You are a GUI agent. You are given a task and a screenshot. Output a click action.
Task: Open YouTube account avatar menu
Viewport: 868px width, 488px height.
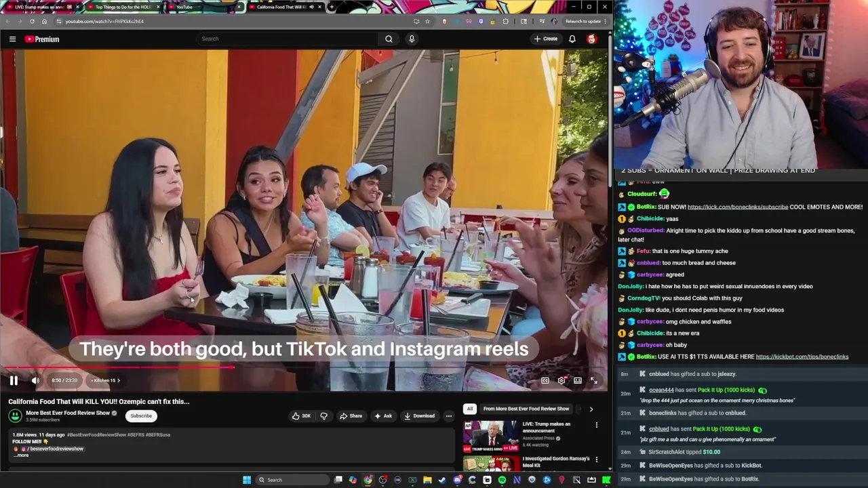[591, 39]
